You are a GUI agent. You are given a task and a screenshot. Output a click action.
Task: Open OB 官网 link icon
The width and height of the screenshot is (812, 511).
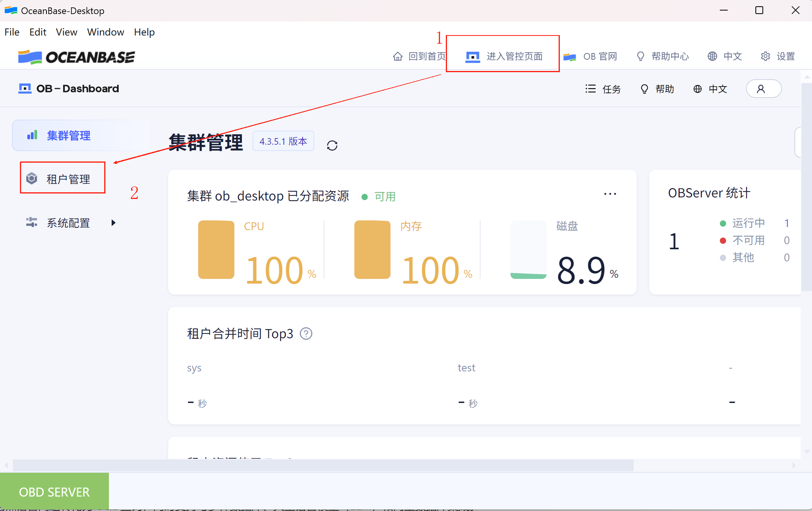(x=570, y=57)
